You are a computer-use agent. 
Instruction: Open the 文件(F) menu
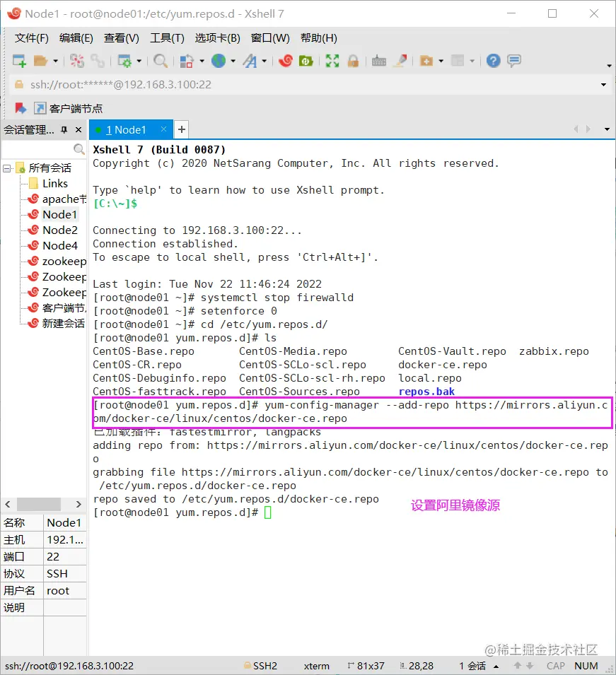(x=31, y=38)
